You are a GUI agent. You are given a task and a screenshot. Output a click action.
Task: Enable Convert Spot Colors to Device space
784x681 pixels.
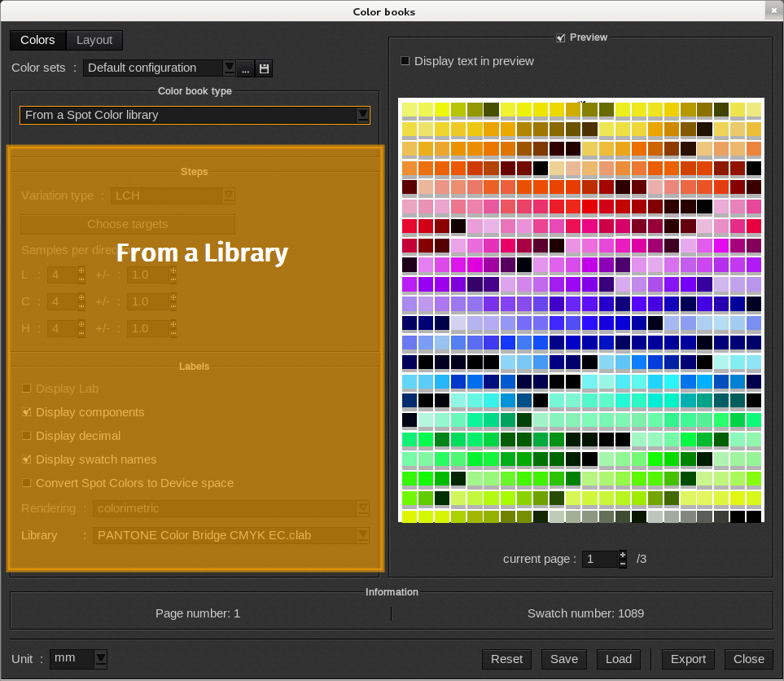[x=27, y=483]
